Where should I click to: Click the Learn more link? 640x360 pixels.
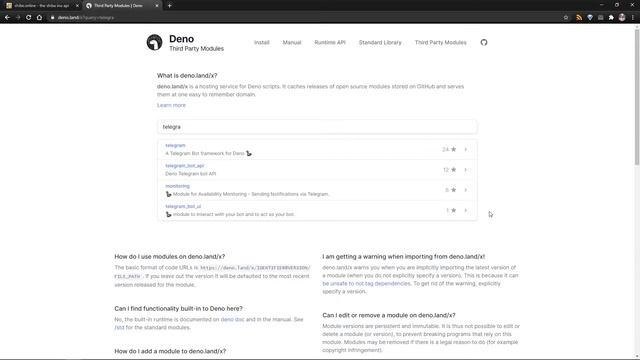171,105
